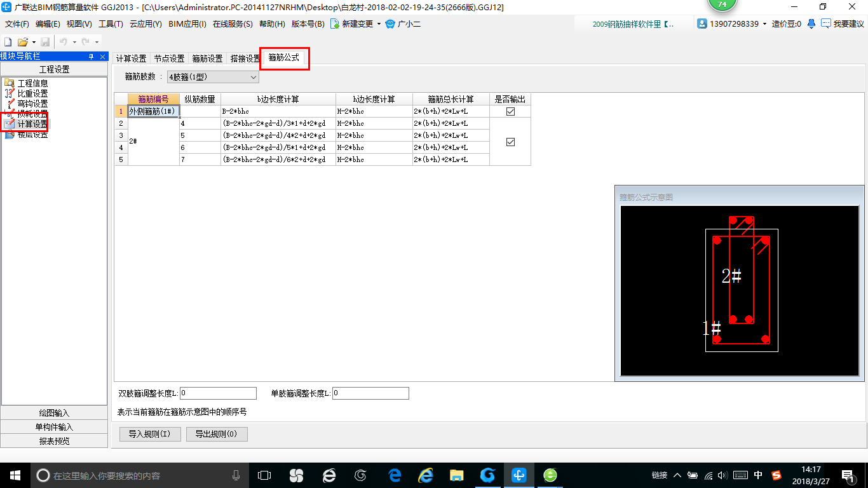Open the BIM应用(I) menu
Viewport: 868px width, 488px height.
click(187, 24)
